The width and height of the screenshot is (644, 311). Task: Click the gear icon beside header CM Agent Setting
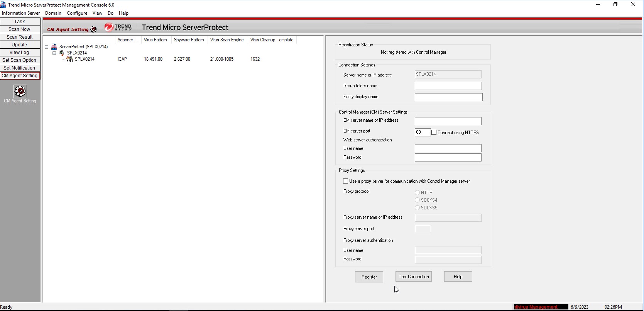click(x=93, y=29)
